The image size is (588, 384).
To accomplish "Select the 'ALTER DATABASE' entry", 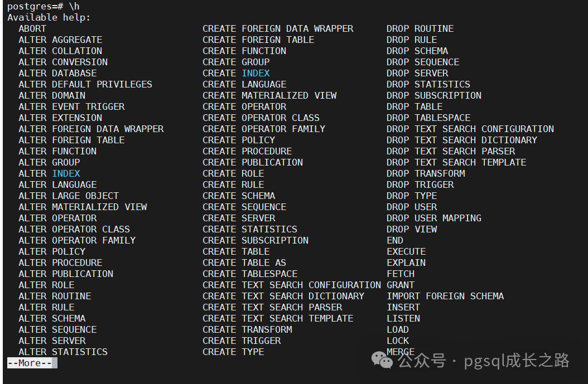I will [x=58, y=73].
